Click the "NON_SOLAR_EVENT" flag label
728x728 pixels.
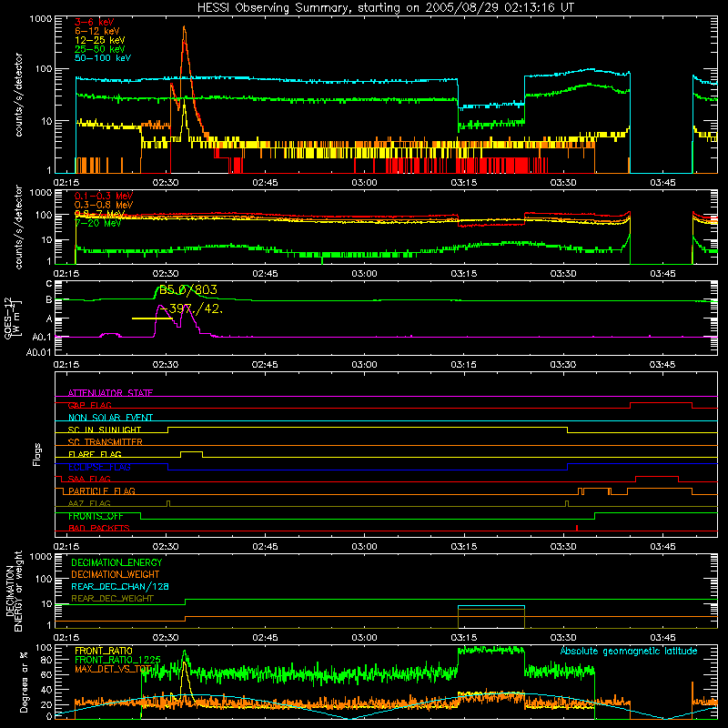(110, 418)
